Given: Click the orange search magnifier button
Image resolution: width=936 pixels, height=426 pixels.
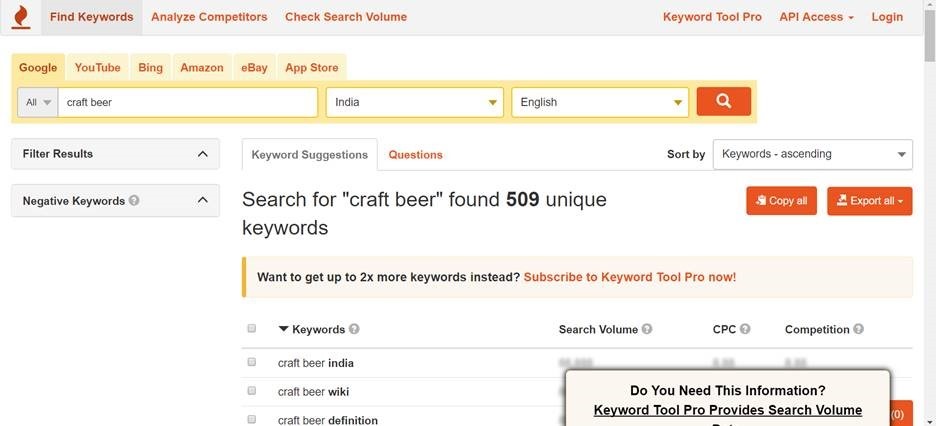Looking at the screenshot, I should click(x=723, y=101).
